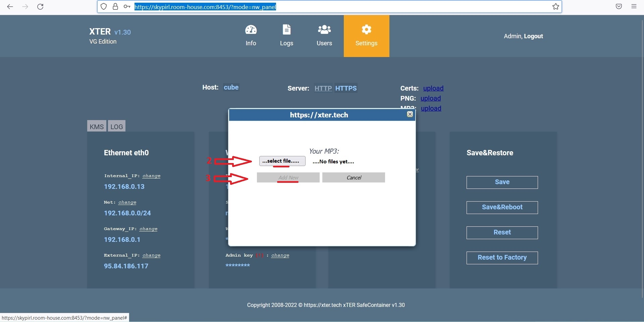This screenshot has height=322, width=644.
Task: Switch server mode to HTTP
Action: (323, 88)
